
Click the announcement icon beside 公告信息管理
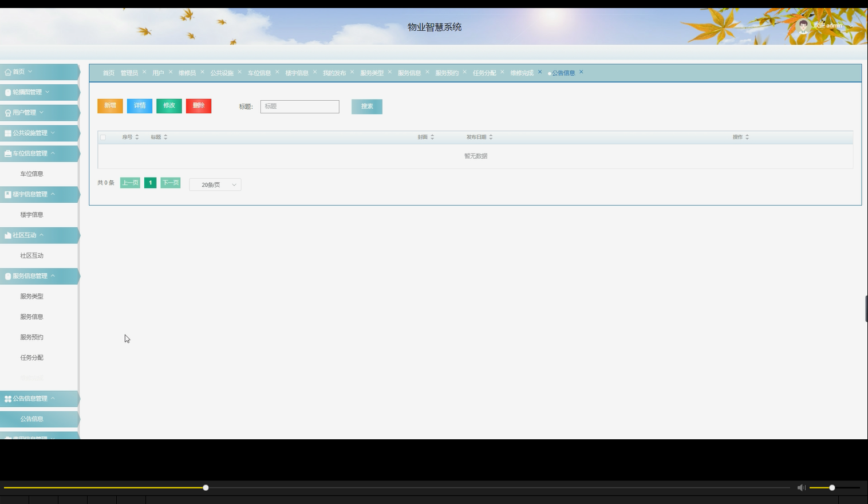(7, 398)
